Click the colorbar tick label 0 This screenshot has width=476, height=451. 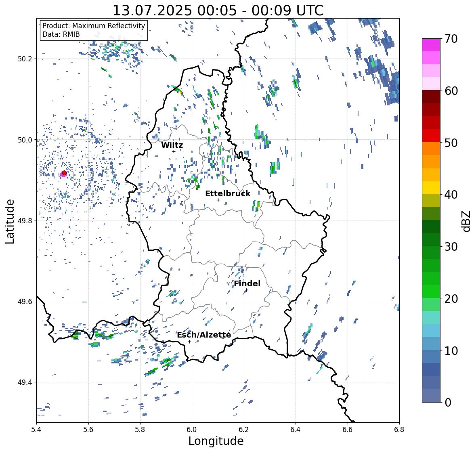[x=448, y=403]
